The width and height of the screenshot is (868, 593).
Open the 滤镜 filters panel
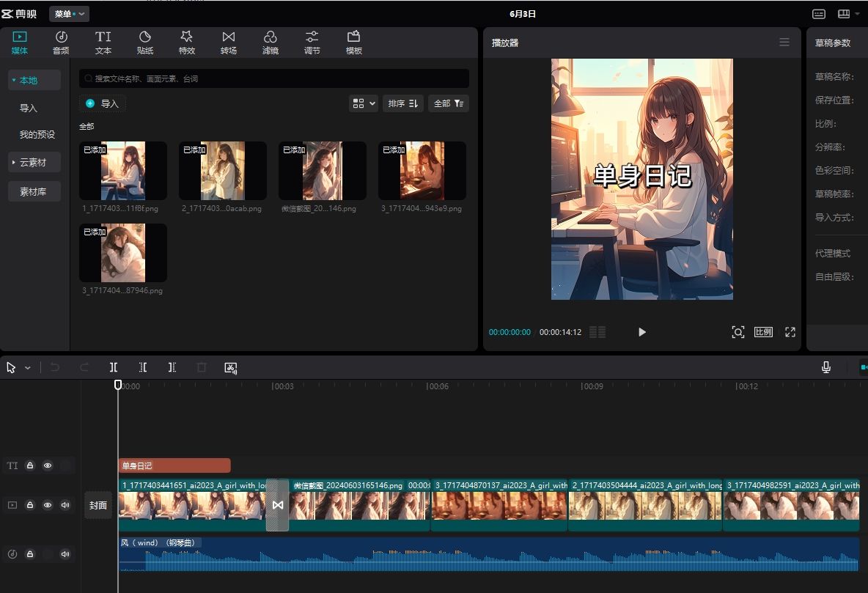point(270,43)
